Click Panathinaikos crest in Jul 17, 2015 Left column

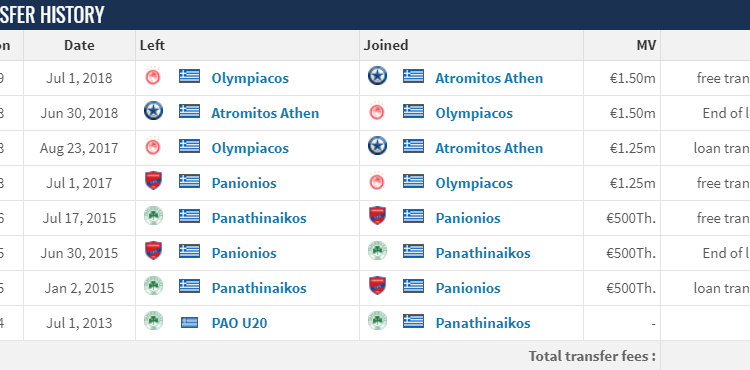(153, 216)
